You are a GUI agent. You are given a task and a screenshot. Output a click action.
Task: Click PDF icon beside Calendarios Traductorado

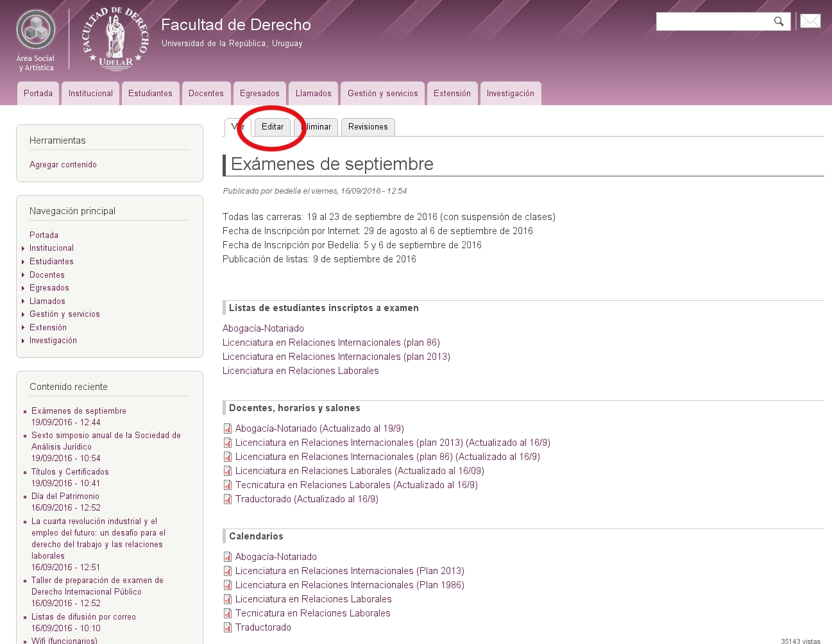click(x=228, y=627)
